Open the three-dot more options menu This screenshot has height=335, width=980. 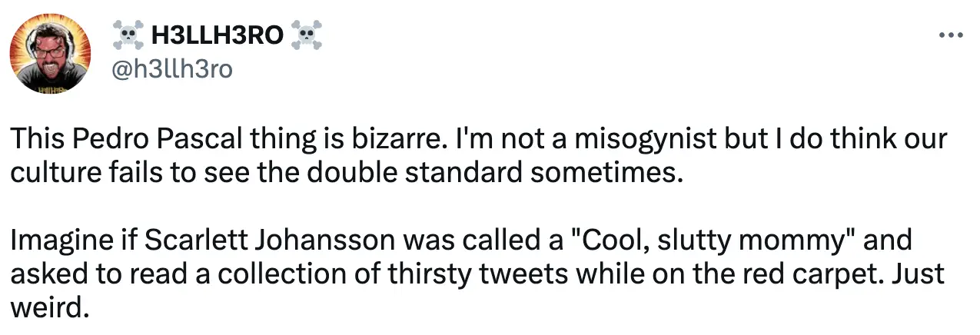click(951, 35)
